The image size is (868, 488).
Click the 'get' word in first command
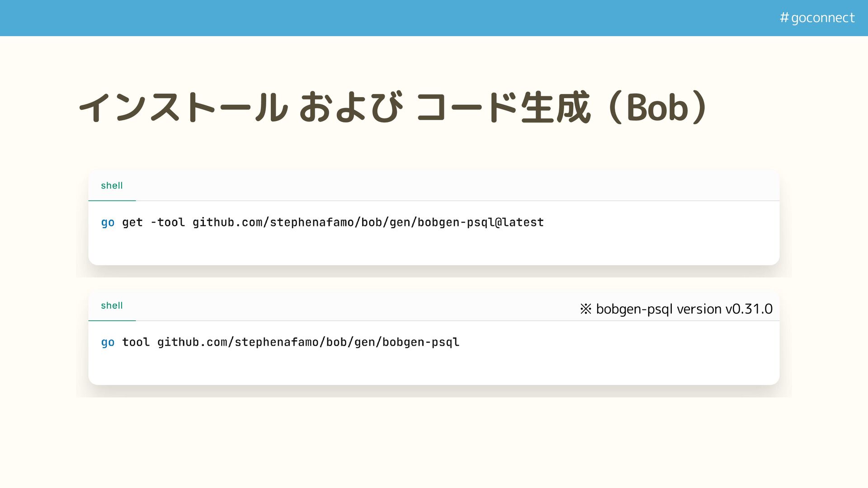click(132, 222)
